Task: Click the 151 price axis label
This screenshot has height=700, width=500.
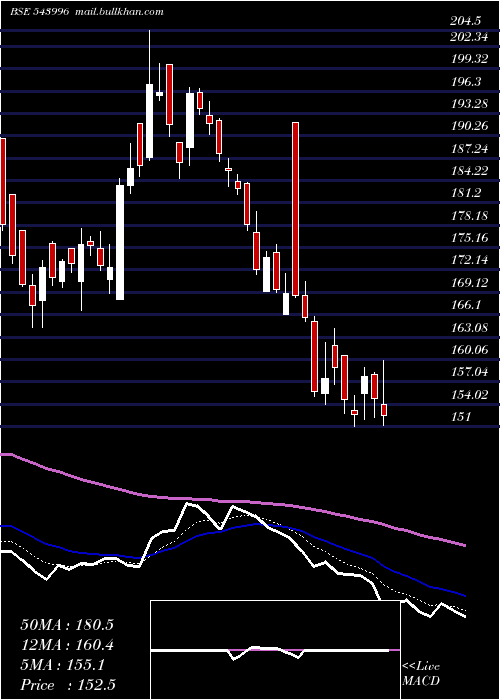Action: [x=460, y=417]
